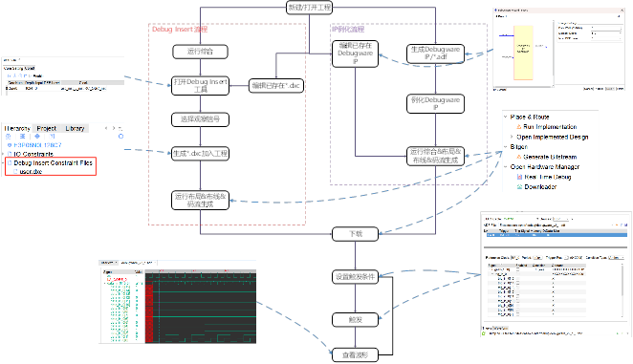Click the '例化Debugware IP' flowchart box
The width and height of the screenshot is (633, 364).
click(435, 104)
